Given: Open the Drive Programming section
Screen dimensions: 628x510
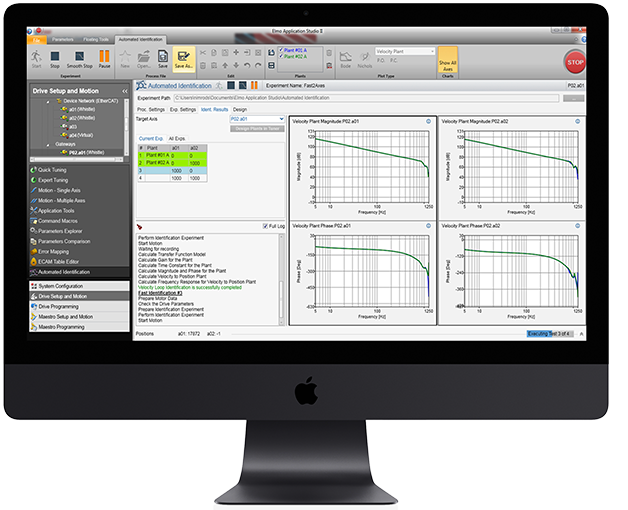Looking at the screenshot, I should point(79,306).
